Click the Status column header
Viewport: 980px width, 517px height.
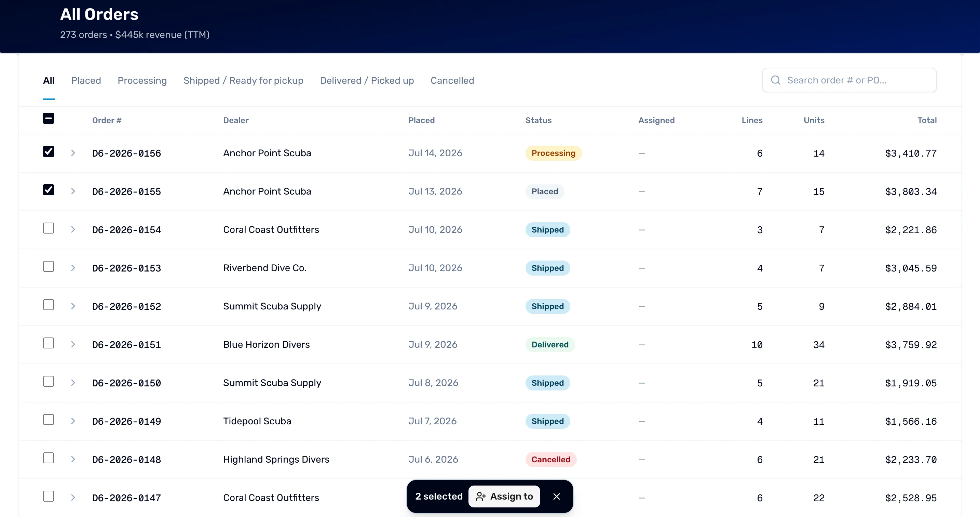(x=538, y=120)
